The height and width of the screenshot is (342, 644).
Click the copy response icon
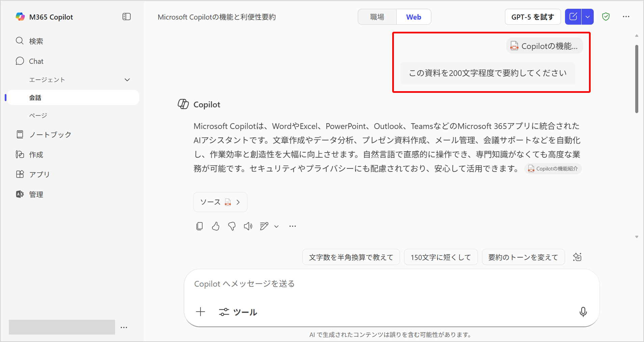coord(199,226)
